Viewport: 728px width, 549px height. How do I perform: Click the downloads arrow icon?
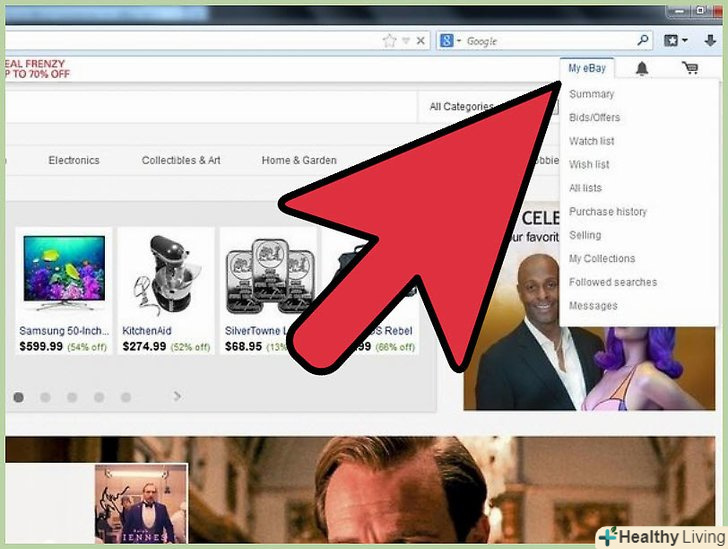(710, 41)
